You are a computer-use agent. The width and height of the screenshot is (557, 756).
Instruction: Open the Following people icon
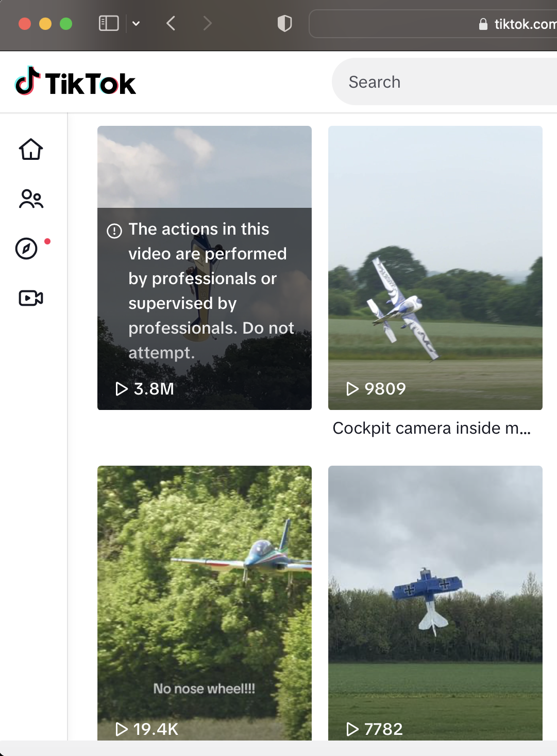31,199
